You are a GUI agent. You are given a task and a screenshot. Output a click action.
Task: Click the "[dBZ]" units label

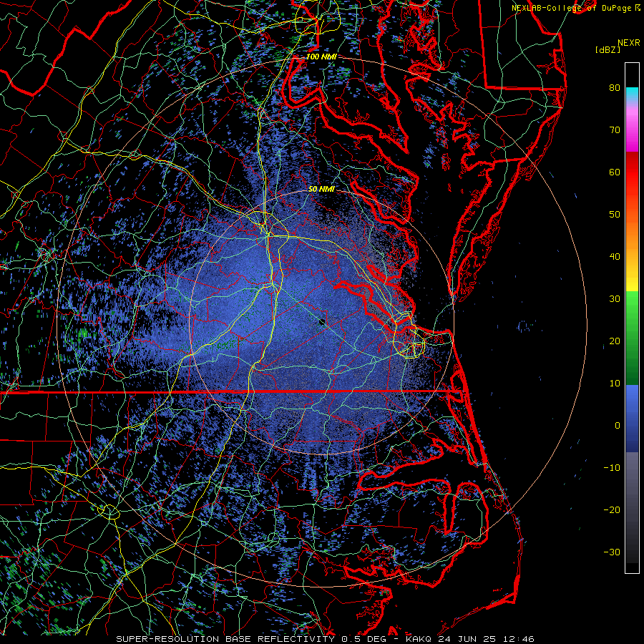608,50
